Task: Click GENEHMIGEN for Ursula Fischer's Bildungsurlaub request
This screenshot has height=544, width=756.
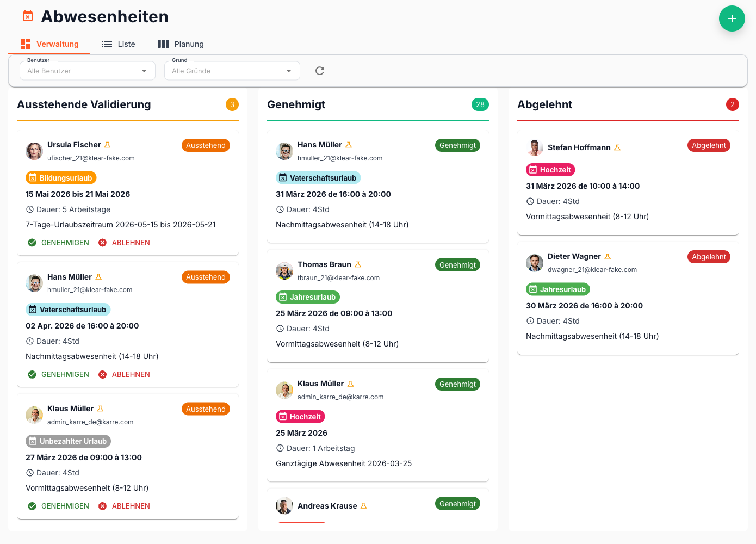Action: (65, 242)
